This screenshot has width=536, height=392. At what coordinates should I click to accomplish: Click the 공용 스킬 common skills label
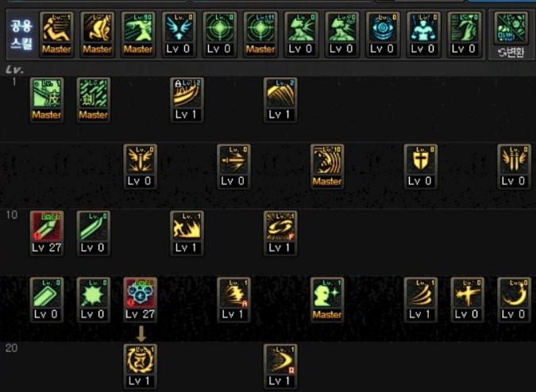click(x=21, y=35)
